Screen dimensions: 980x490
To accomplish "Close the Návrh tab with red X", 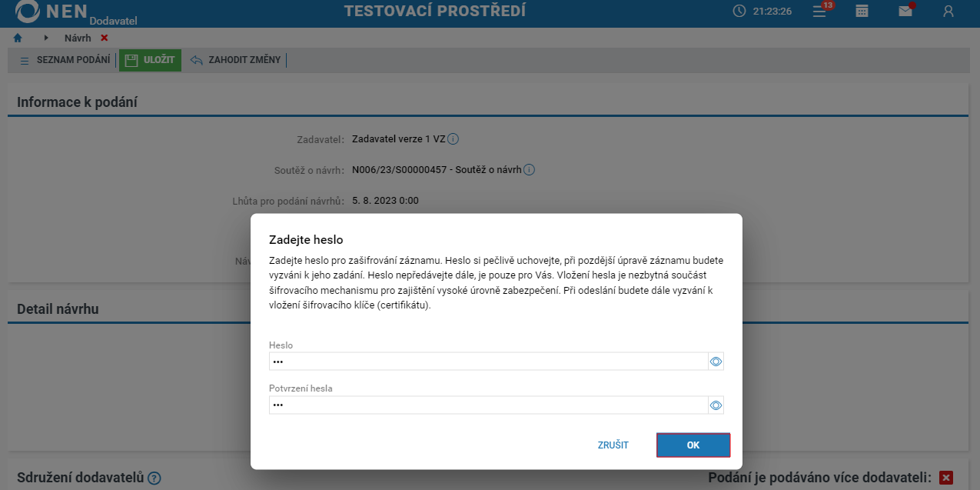I will [105, 38].
